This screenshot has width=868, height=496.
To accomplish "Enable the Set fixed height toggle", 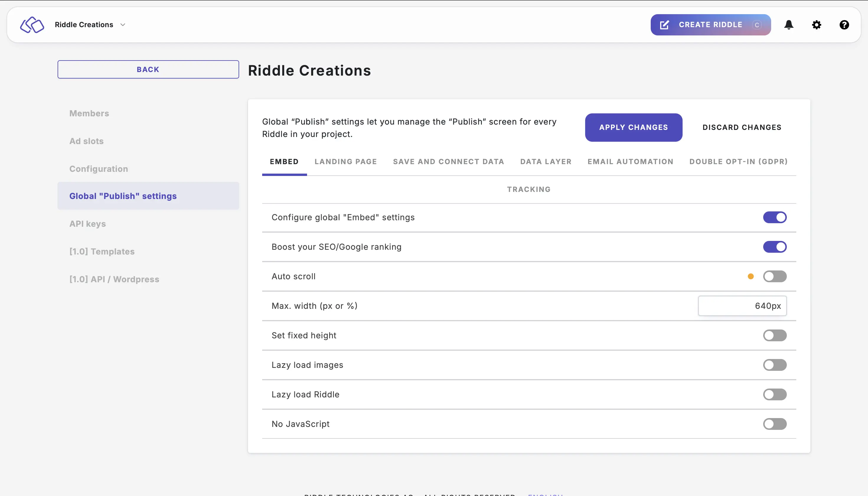I will point(775,335).
